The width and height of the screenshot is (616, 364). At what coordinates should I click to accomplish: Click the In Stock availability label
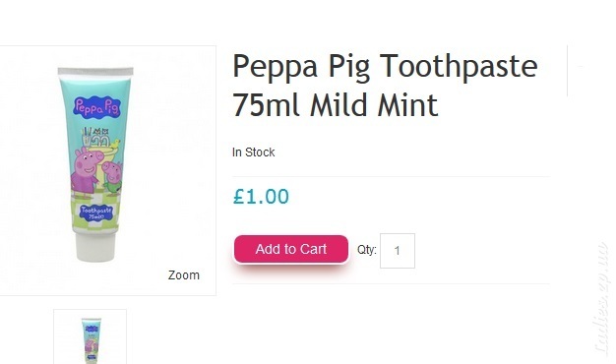tap(254, 152)
